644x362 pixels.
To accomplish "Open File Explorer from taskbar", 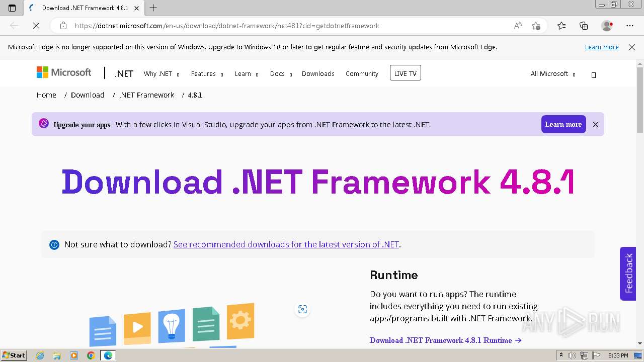I will [57, 355].
